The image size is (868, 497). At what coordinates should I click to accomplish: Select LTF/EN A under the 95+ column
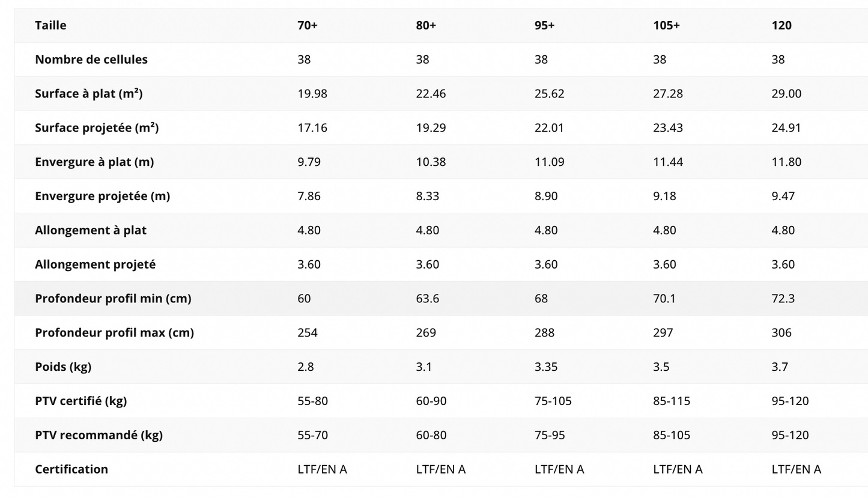click(x=559, y=469)
